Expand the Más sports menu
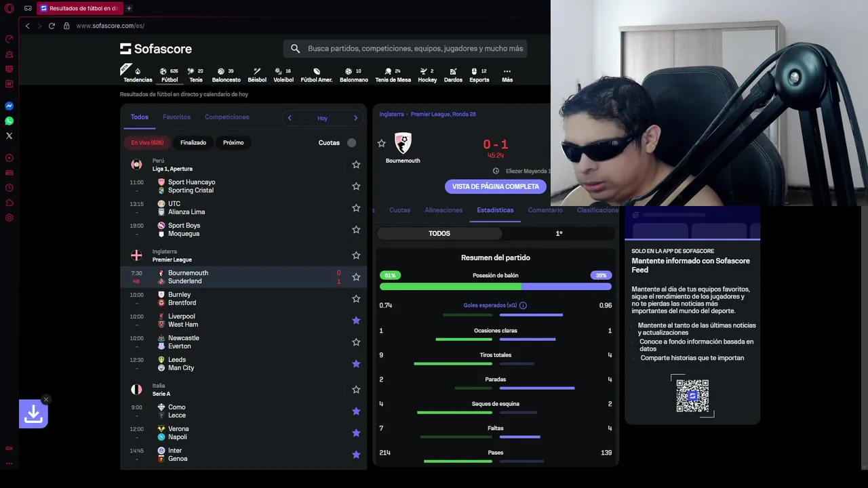This screenshot has width=868, height=488. tap(507, 75)
